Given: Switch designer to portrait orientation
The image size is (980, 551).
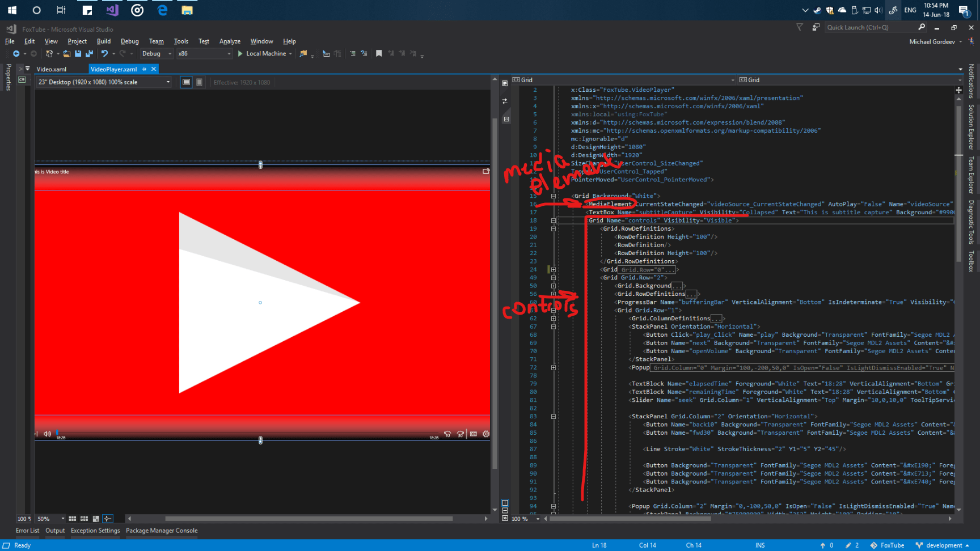Looking at the screenshot, I should click(199, 82).
